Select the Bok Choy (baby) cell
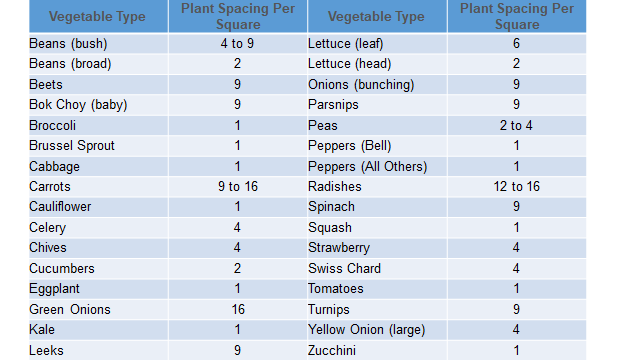This screenshot has width=640, height=360. tap(78, 105)
